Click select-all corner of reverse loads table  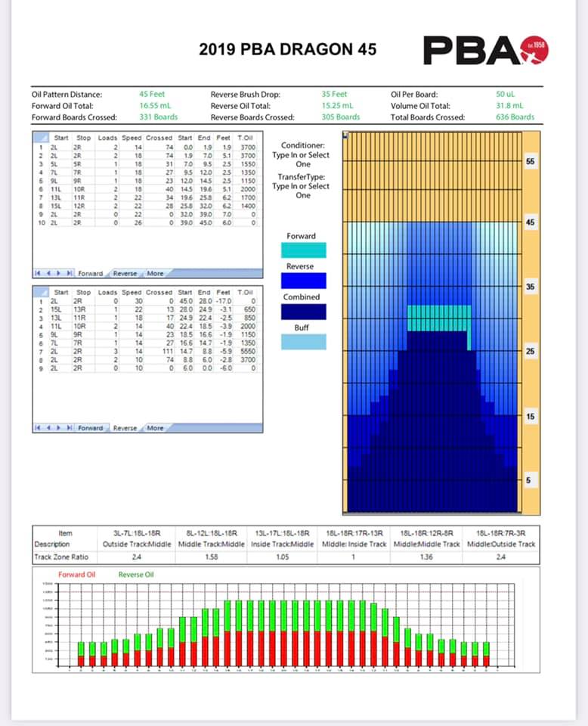point(41,292)
